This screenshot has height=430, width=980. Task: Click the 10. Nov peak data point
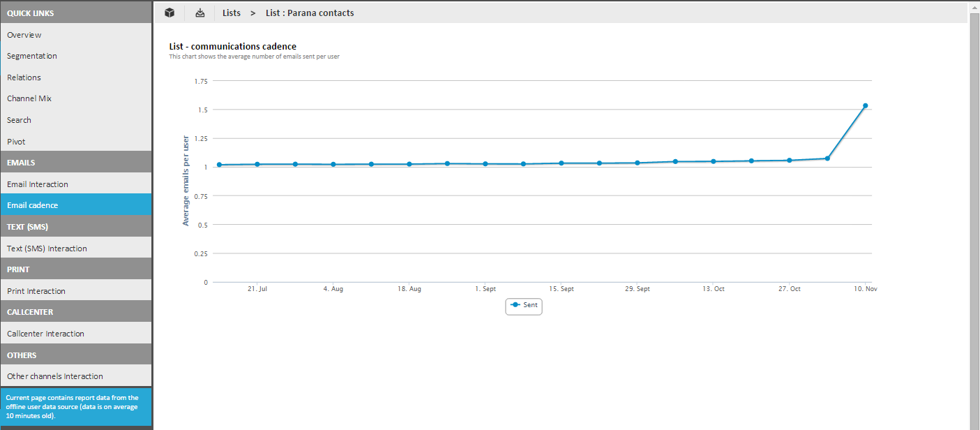click(x=865, y=105)
